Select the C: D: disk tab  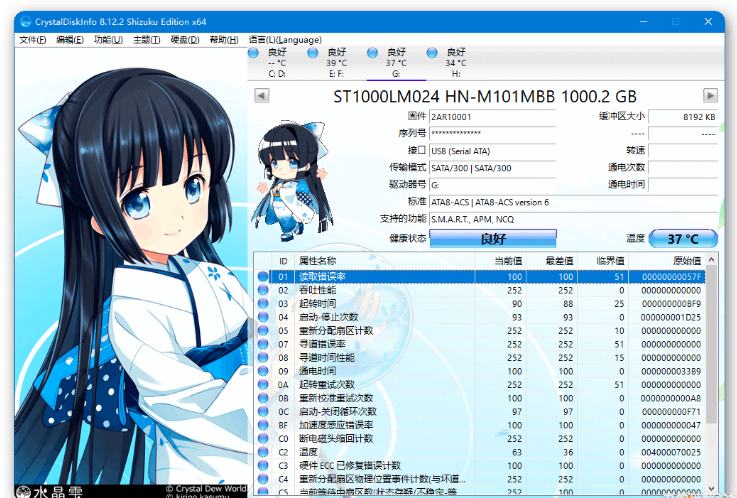[277, 62]
